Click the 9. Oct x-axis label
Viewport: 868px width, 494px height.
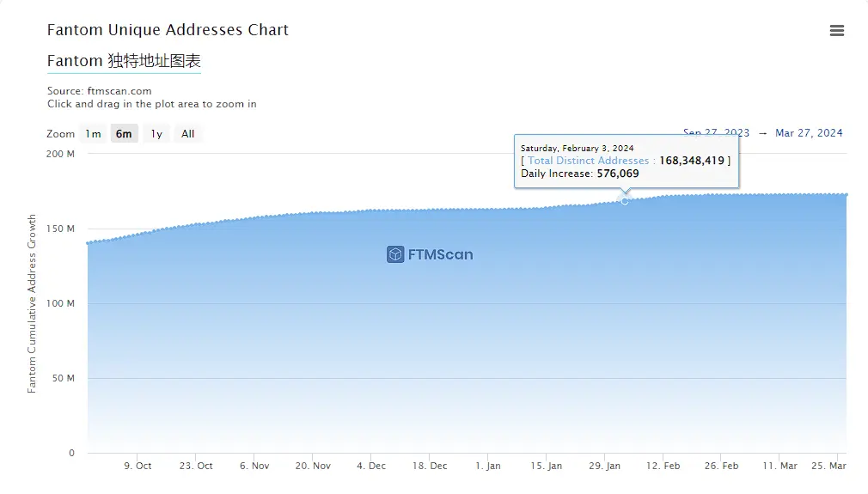(x=138, y=466)
